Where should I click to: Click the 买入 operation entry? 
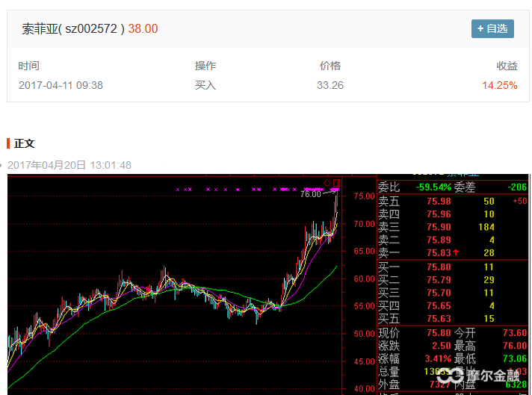point(205,85)
